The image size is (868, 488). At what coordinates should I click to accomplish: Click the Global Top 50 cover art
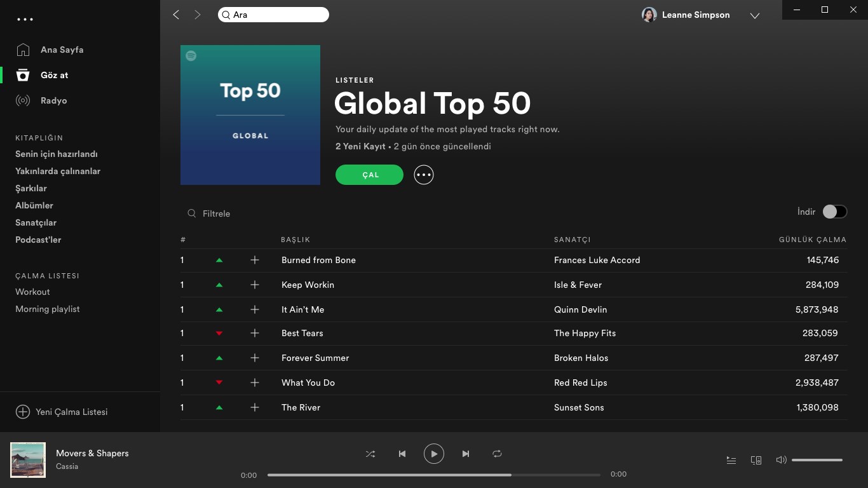[250, 115]
